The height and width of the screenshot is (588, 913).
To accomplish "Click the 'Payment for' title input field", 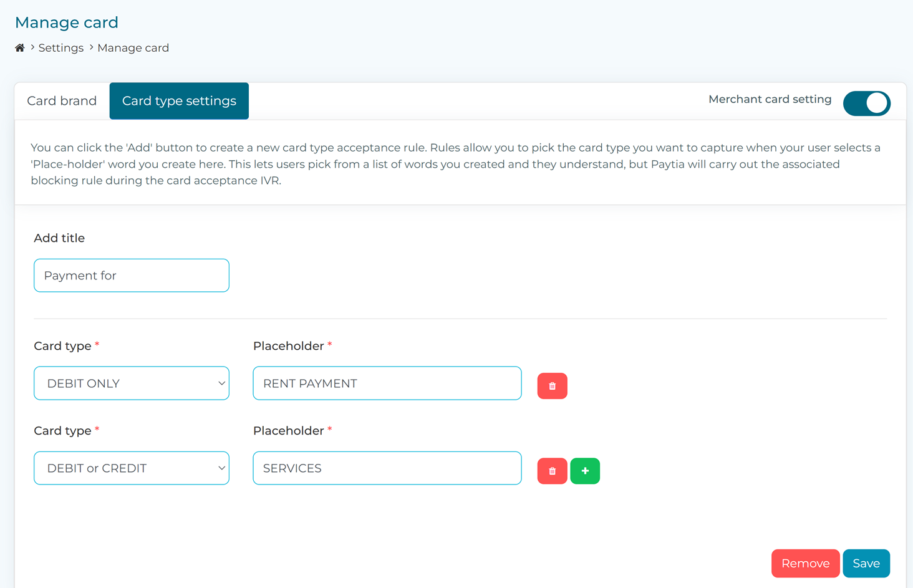I will pyautogui.click(x=131, y=275).
